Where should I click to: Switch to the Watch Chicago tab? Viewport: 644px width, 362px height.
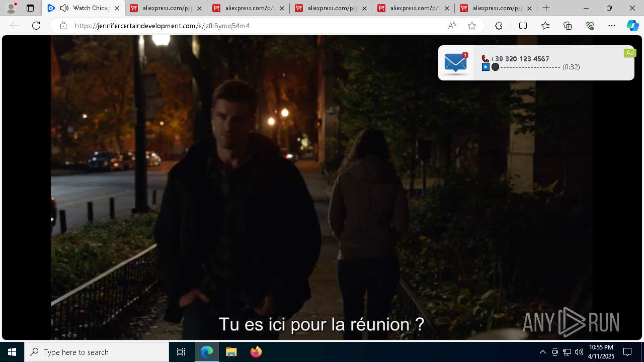click(x=84, y=8)
